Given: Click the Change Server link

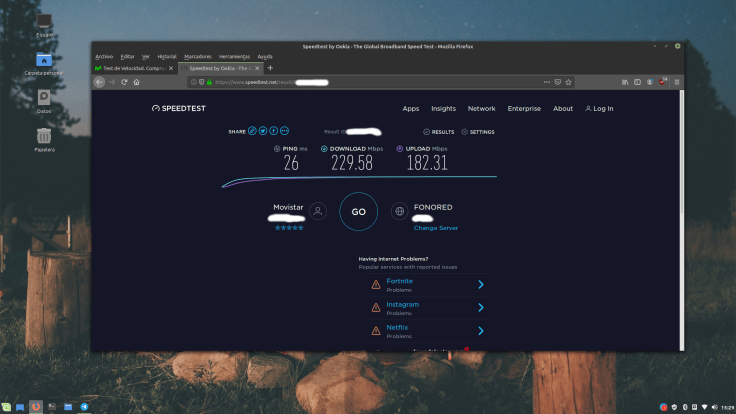Looking at the screenshot, I should coord(435,228).
